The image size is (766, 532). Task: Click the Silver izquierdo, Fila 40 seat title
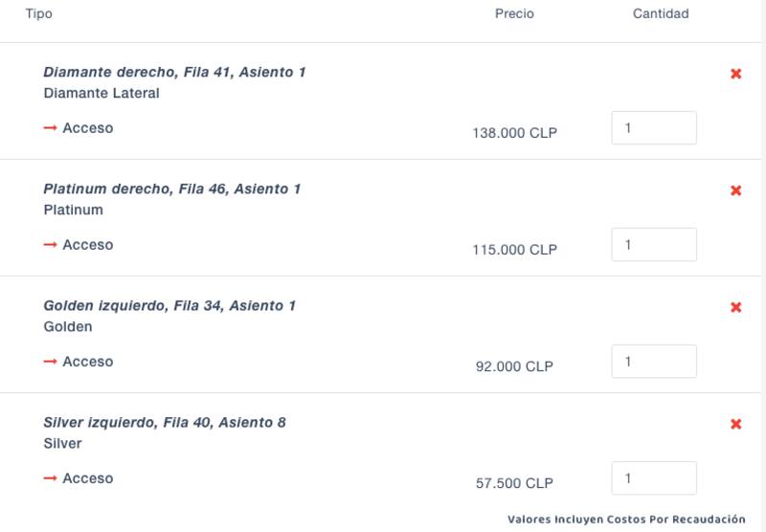(165, 423)
